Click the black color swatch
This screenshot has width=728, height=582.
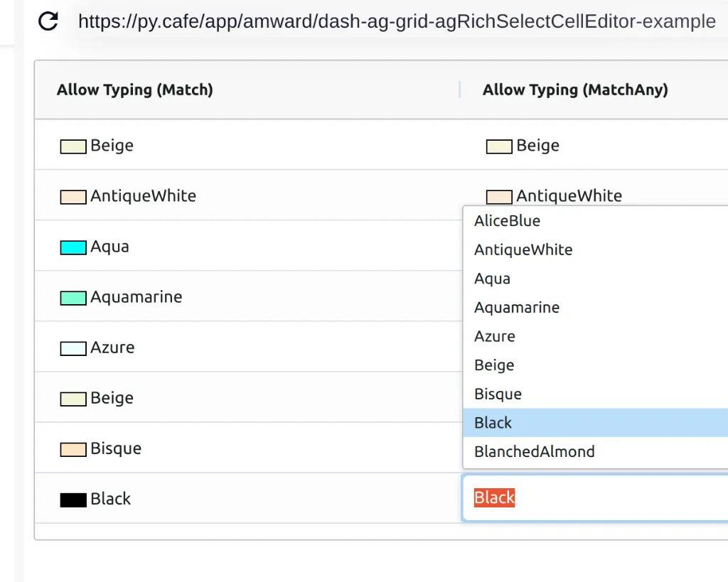click(x=73, y=500)
